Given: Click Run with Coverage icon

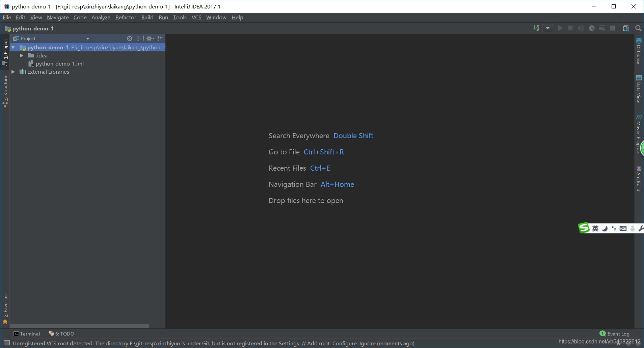Looking at the screenshot, I should click(x=581, y=28).
